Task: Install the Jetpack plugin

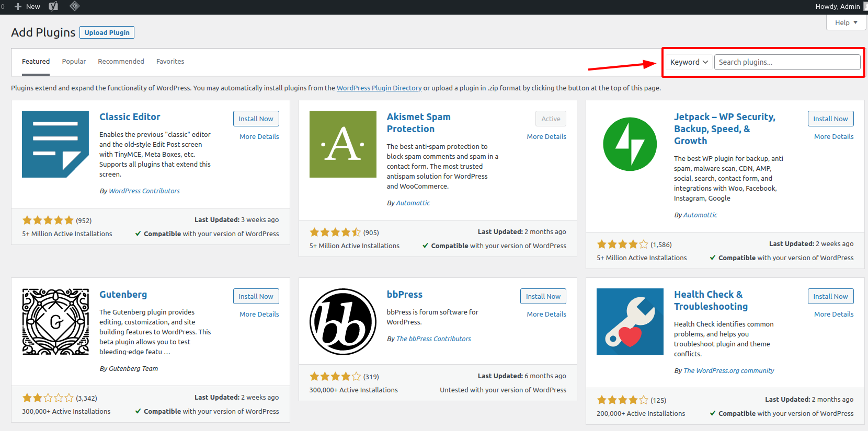Action: point(830,119)
